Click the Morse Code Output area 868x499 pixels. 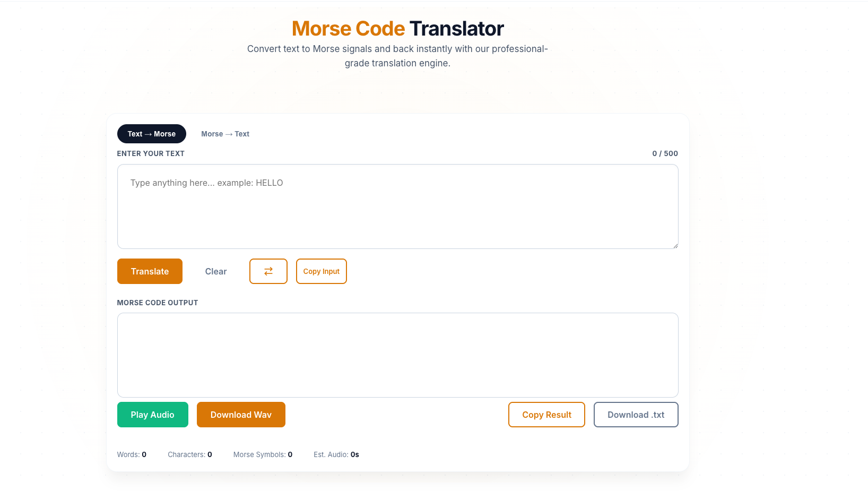(397, 355)
